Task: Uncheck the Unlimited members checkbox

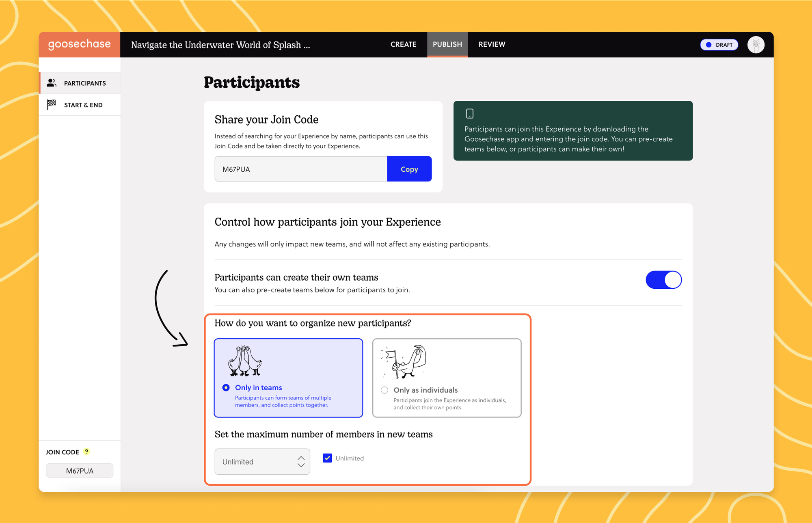Action: pyautogui.click(x=327, y=458)
